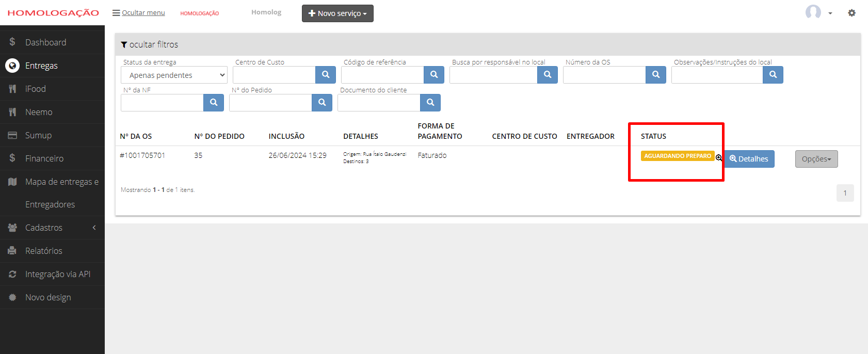Open settings gear icon in top right
868x354 pixels.
pyautogui.click(x=851, y=13)
